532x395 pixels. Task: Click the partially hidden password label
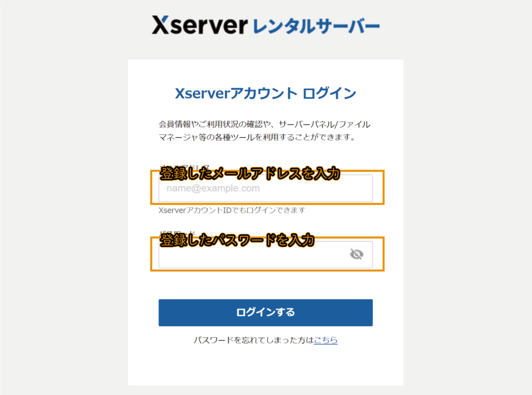pos(178,233)
